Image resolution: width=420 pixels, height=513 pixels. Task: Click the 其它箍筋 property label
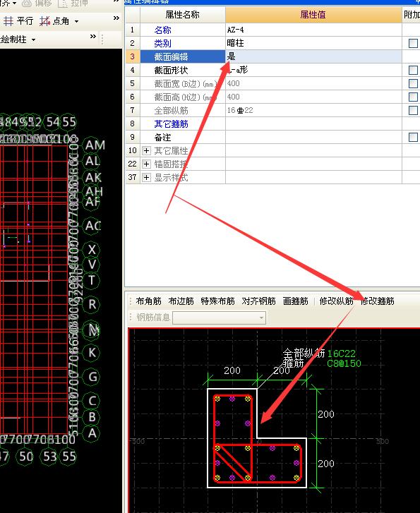click(172, 124)
